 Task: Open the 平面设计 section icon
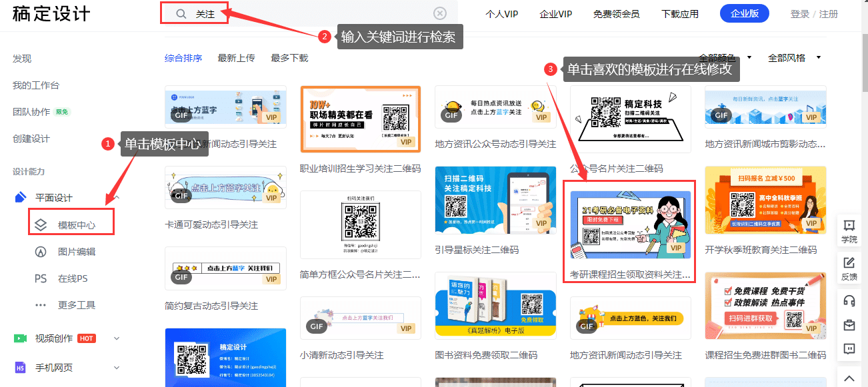pos(21,198)
